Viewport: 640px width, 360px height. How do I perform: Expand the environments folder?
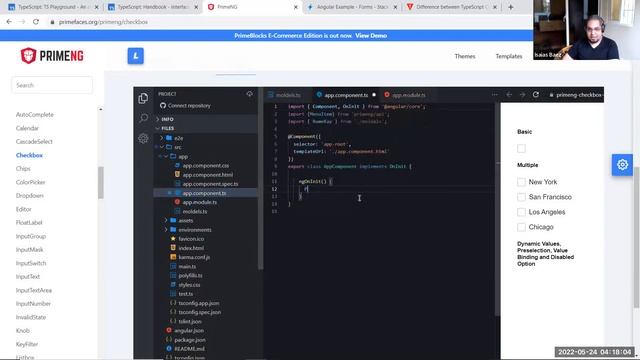166,230
